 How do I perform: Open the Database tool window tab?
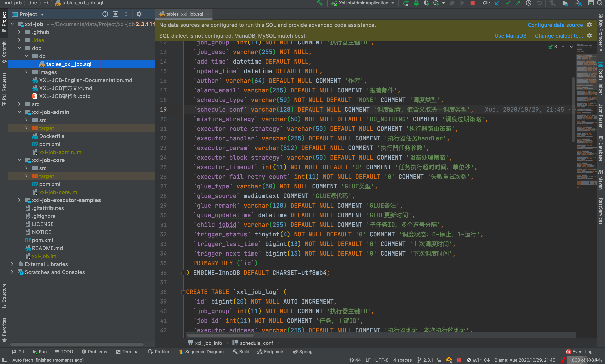(601, 149)
